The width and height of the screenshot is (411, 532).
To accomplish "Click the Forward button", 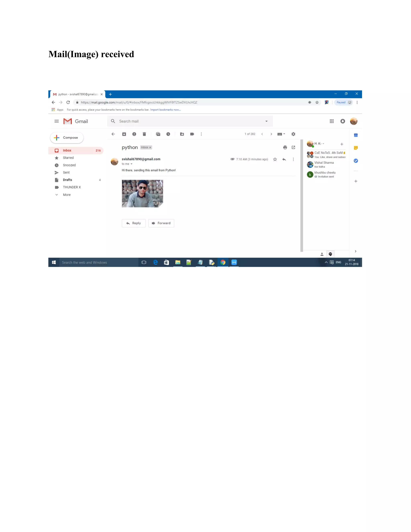I will (161, 223).
